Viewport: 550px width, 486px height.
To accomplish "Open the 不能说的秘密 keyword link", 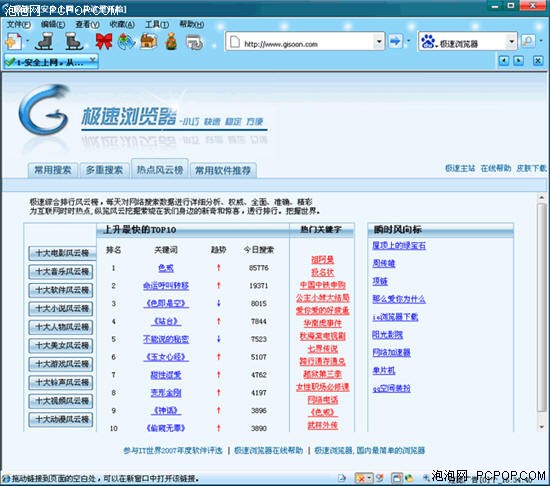I will pyautogui.click(x=166, y=339).
